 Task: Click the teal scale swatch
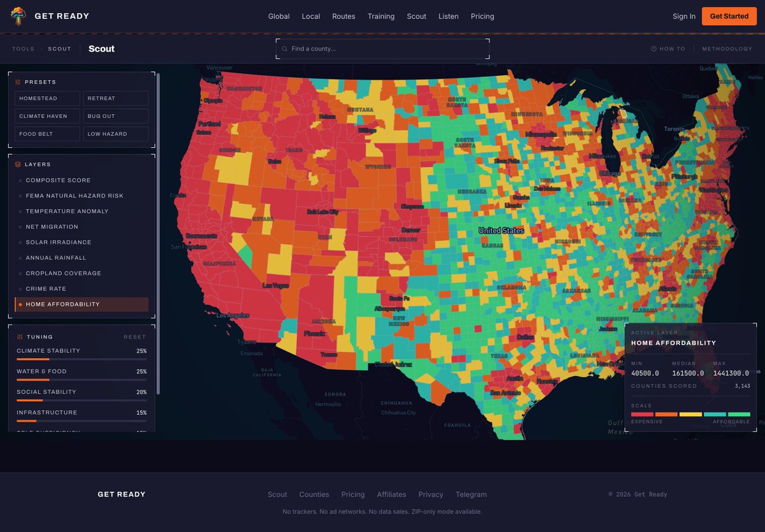coord(715,414)
